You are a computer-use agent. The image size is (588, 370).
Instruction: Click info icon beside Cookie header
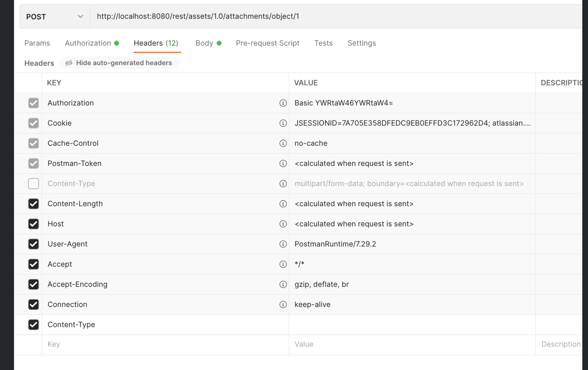[x=283, y=123]
